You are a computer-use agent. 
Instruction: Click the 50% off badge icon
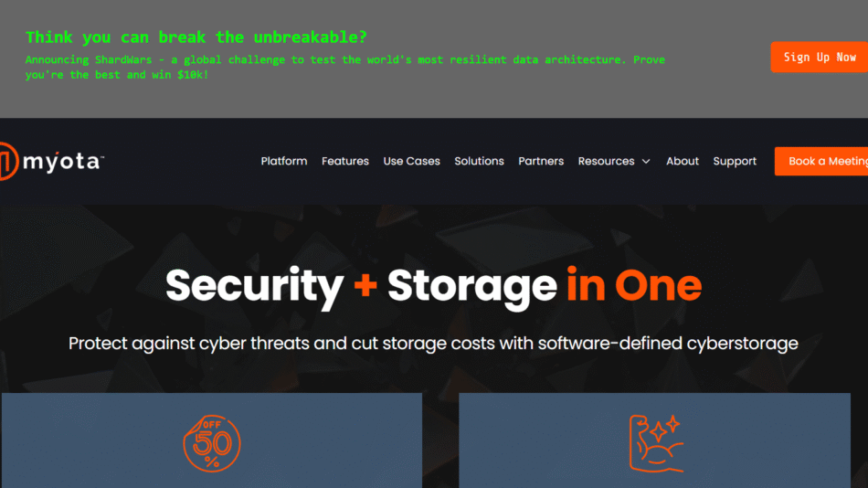(x=212, y=443)
